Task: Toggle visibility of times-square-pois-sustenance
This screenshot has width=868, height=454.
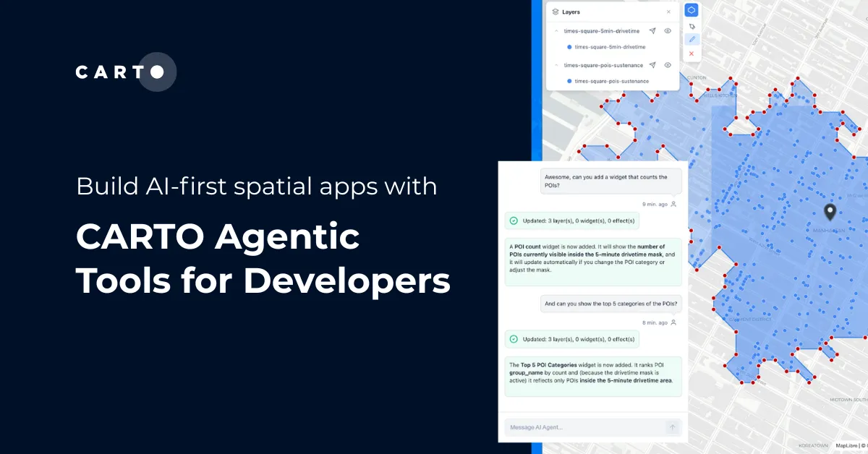Action: [x=668, y=65]
